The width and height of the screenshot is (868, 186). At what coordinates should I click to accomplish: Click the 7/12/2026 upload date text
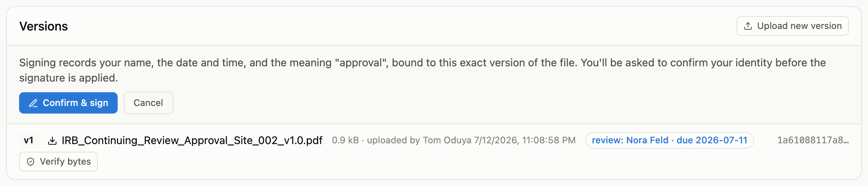tap(496, 140)
